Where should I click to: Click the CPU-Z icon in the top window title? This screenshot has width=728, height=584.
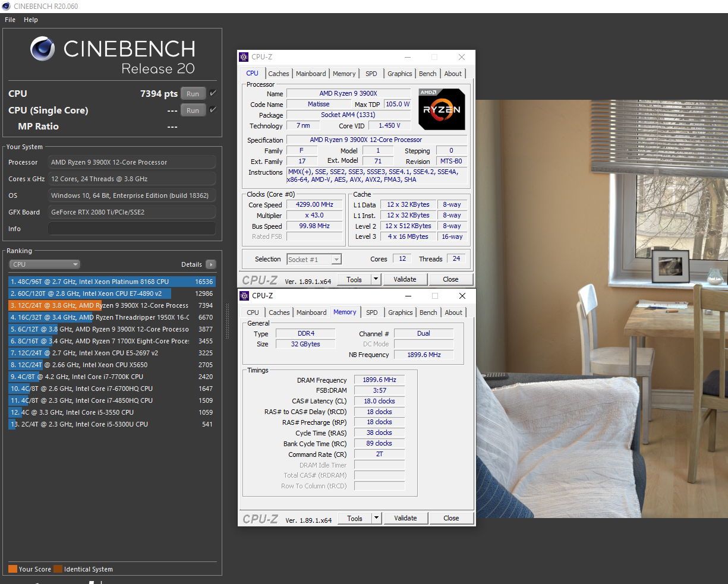244,57
